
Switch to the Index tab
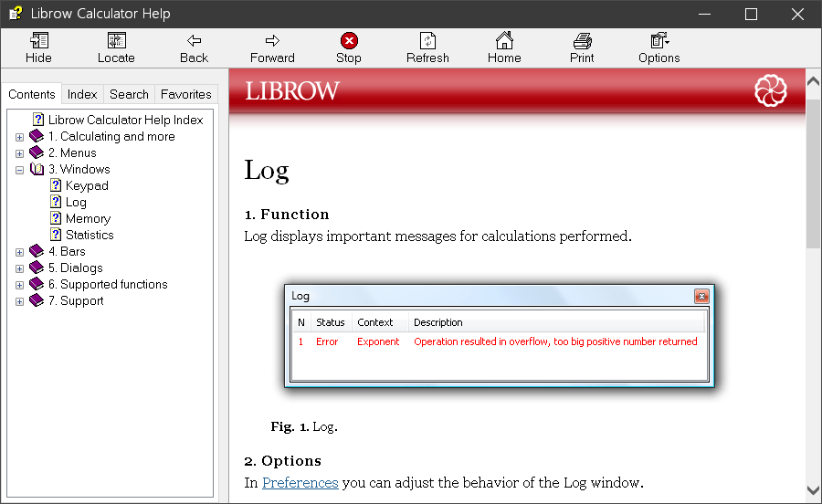pos(82,94)
